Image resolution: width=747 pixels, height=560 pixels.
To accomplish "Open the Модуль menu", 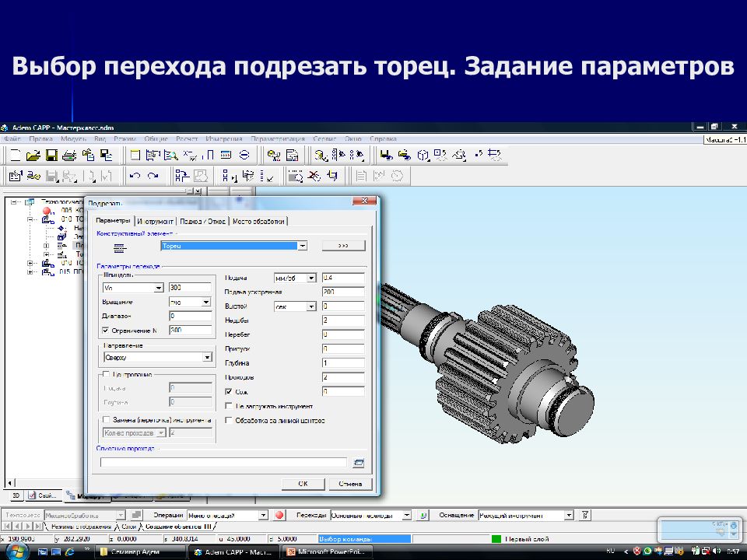I will coord(73,139).
